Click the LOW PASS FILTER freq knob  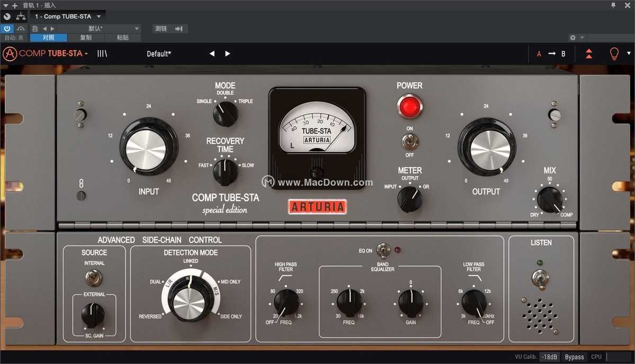pos(474,303)
